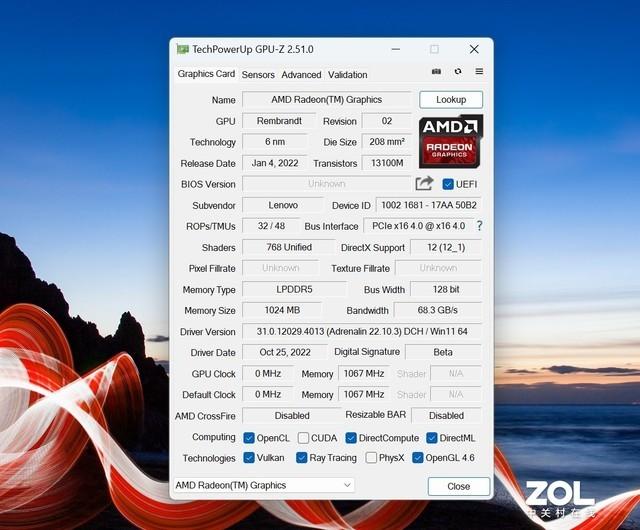Switch to the Advanced tab

click(301, 75)
